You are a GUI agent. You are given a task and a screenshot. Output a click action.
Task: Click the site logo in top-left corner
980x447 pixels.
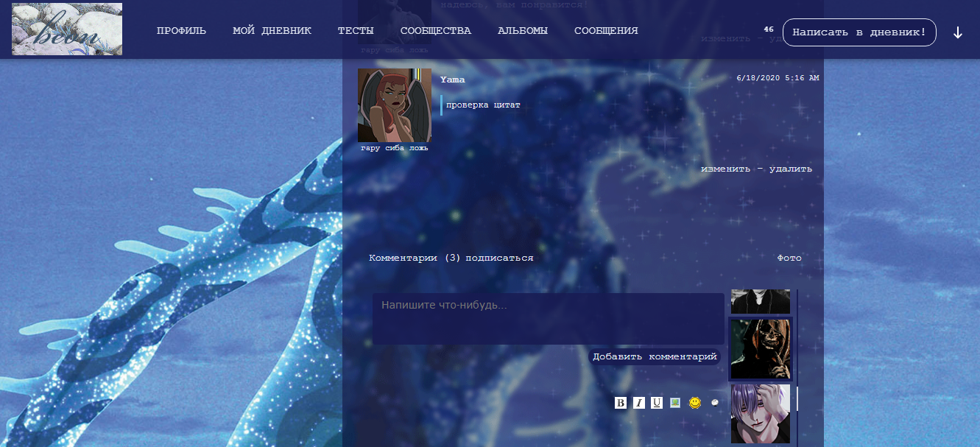tap(67, 29)
